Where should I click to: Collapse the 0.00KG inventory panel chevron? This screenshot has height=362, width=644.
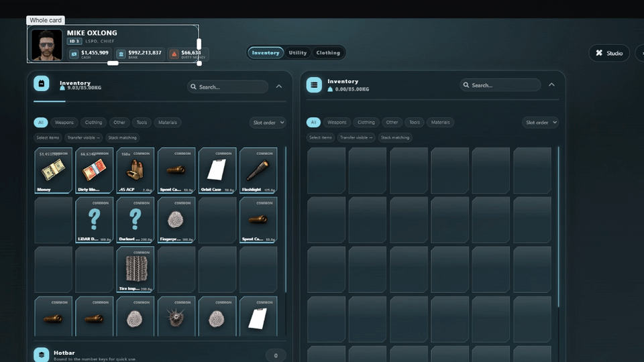(551, 85)
